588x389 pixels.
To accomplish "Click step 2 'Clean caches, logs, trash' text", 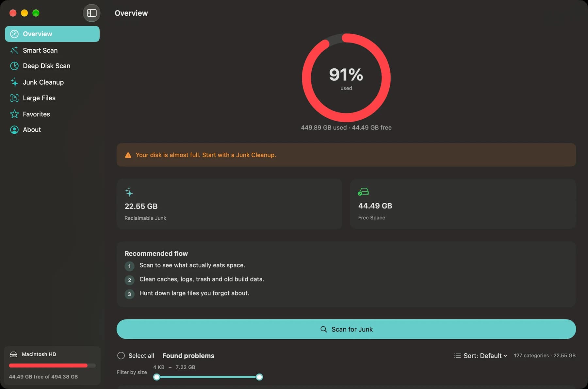I will 202,279.
